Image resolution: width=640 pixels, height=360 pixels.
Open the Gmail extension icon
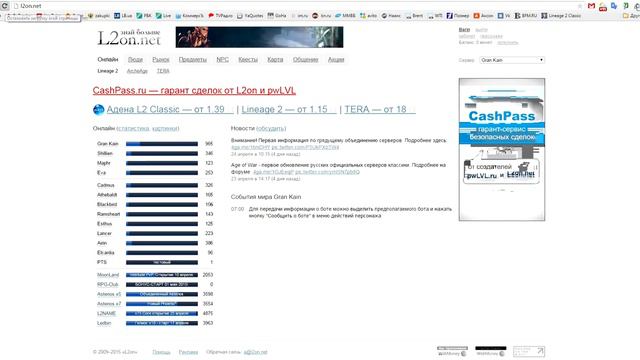click(x=591, y=6)
